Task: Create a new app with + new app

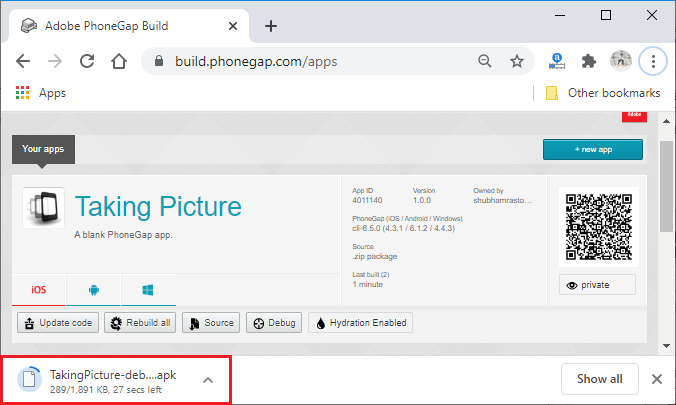Action: pos(593,149)
